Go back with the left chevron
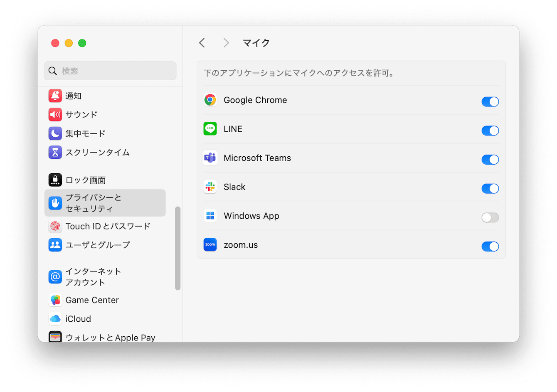The height and width of the screenshot is (392, 557). point(202,43)
